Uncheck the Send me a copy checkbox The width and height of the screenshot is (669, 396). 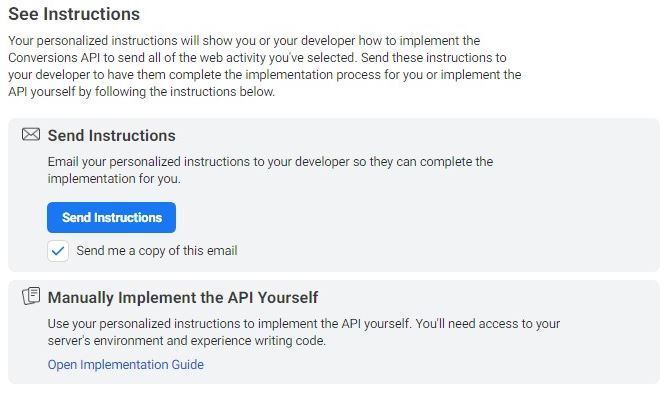click(58, 250)
